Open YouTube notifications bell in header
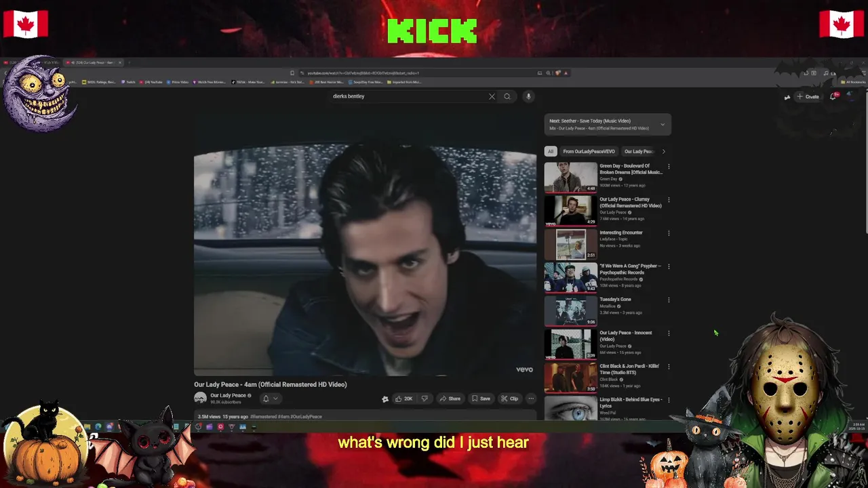This screenshot has width=868, height=488. pos(833,97)
